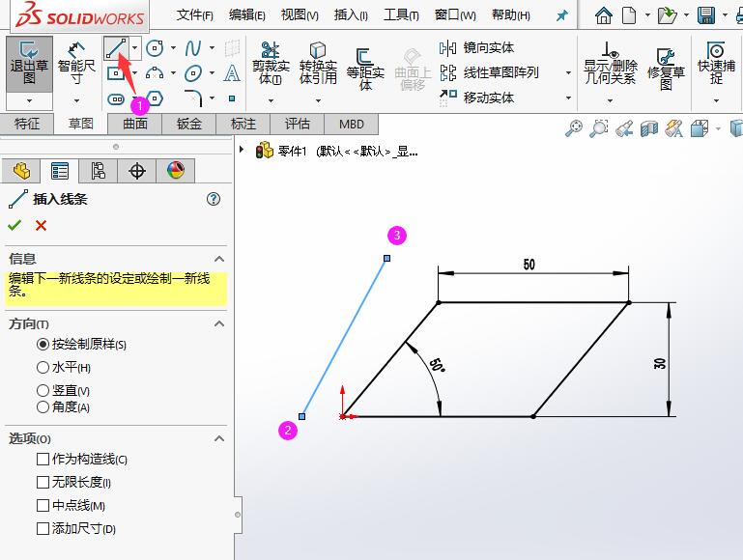Viewport: 743px width, 560px height.
Task: Open the 插入(I) menu
Action: click(x=351, y=15)
